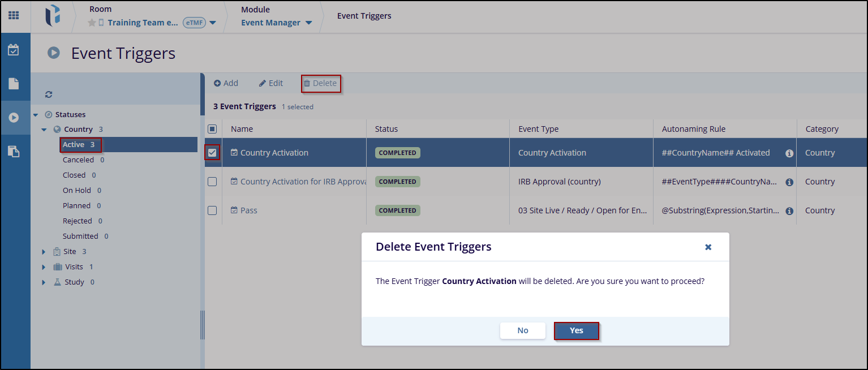Close the Delete Event Triggers dialog

pyautogui.click(x=708, y=247)
